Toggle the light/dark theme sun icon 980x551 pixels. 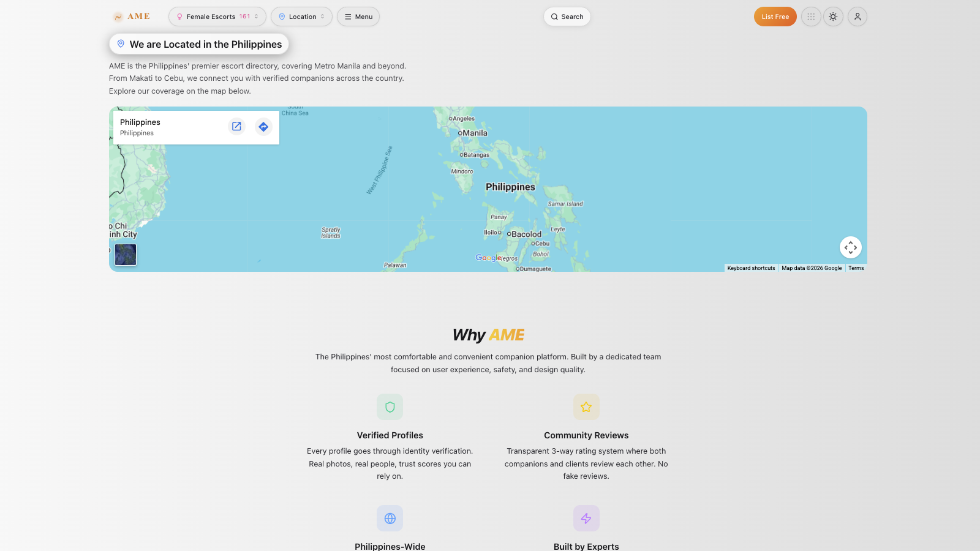click(x=833, y=17)
